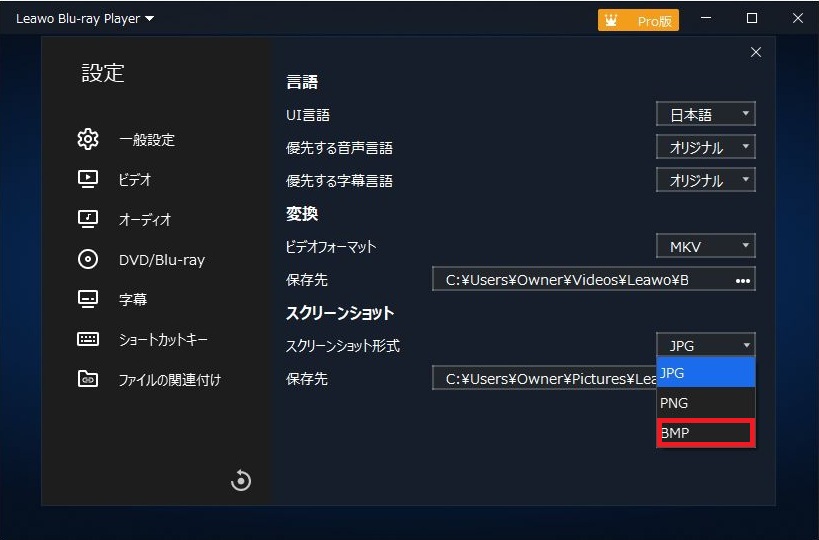The image size is (819, 540).
Task: Select the Shortcut Keys keyboard icon
Action: (88, 339)
